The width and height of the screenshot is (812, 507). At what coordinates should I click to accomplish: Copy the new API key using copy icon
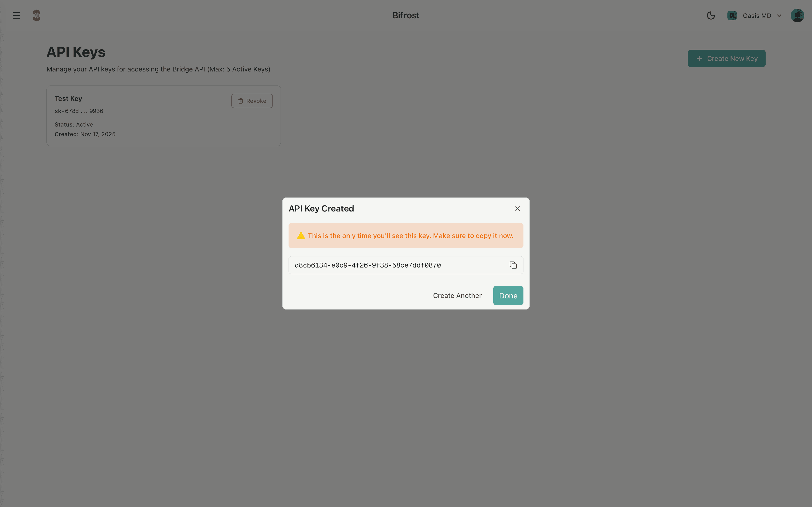[513, 265]
